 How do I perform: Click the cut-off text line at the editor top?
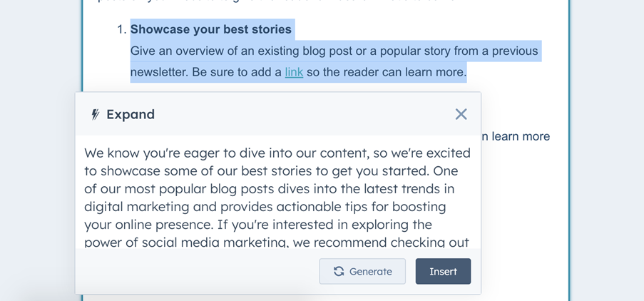(x=275, y=1)
